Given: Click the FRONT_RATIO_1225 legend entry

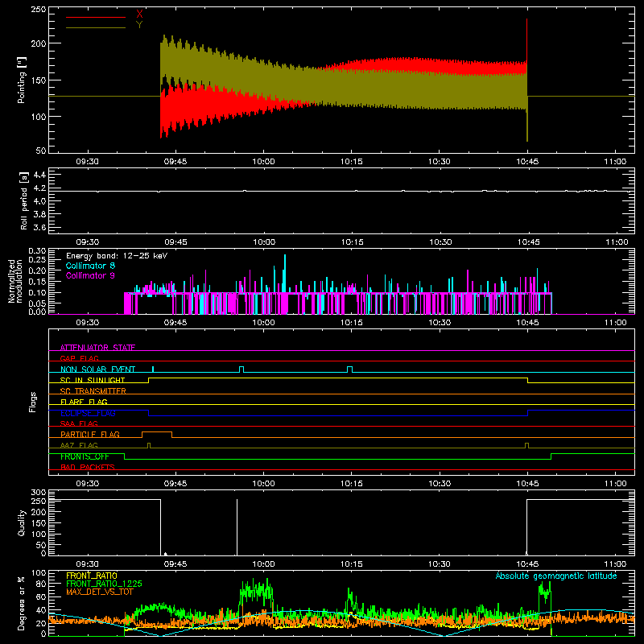Looking at the screenshot, I should click(x=104, y=584).
